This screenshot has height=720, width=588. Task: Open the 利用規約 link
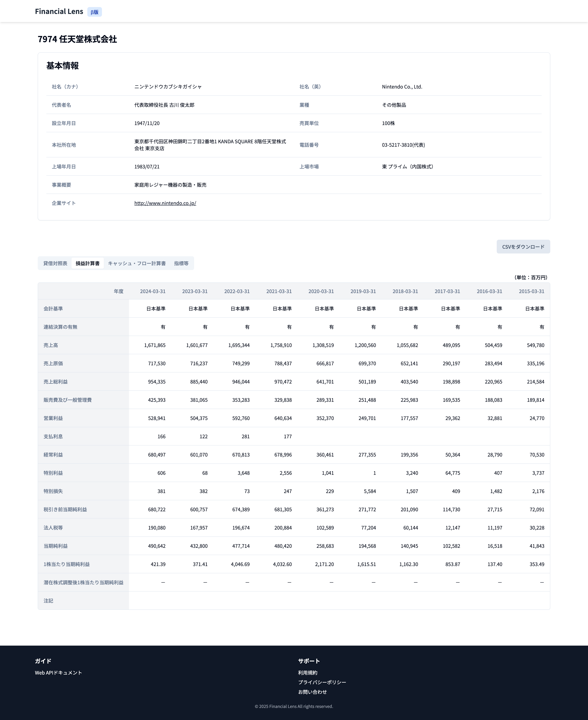coord(308,673)
